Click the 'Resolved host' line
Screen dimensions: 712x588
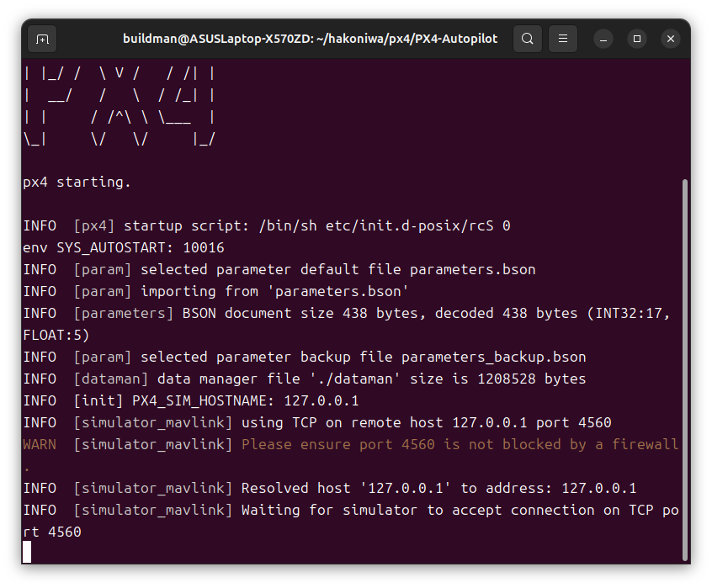click(x=330, y=488)
